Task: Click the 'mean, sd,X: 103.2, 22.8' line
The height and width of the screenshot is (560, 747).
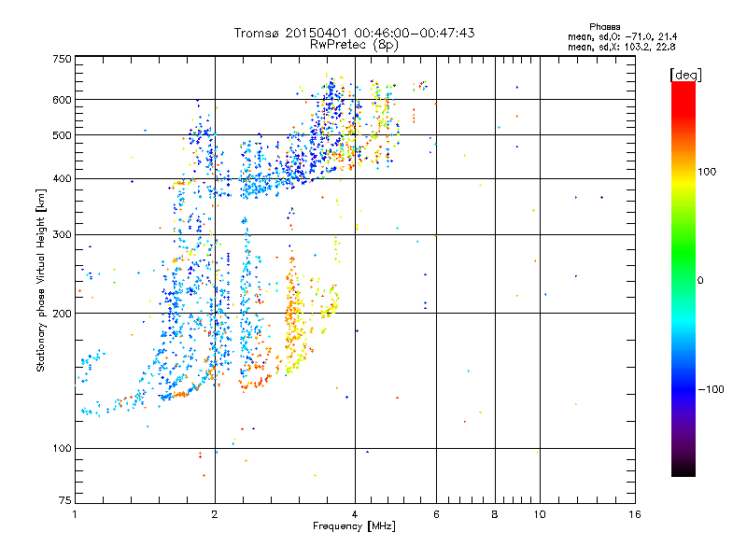Action: tap(621, 47)
